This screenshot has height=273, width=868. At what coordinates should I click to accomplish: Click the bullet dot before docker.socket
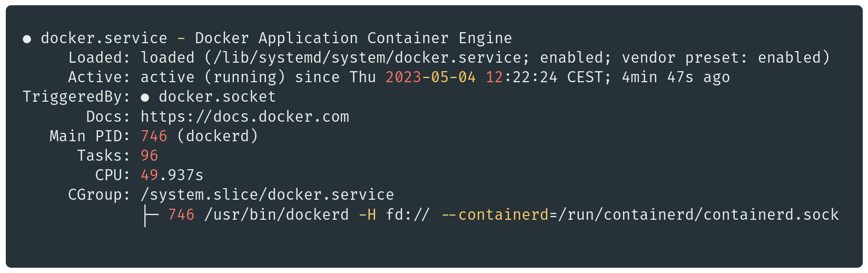[145, 97]
